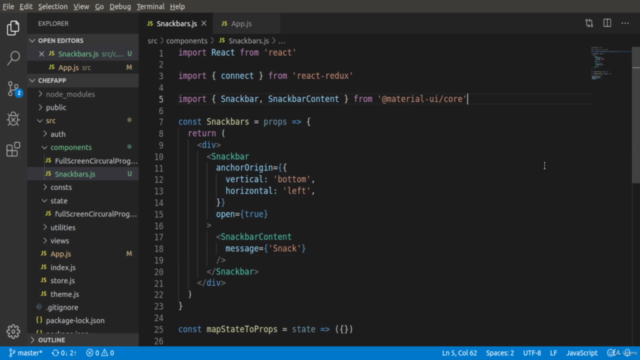Image resolution: width=640 pixels, height=360 pixels.
Task: Open the Edit menu
Action: pyautogui.click(x=26, y=7)
